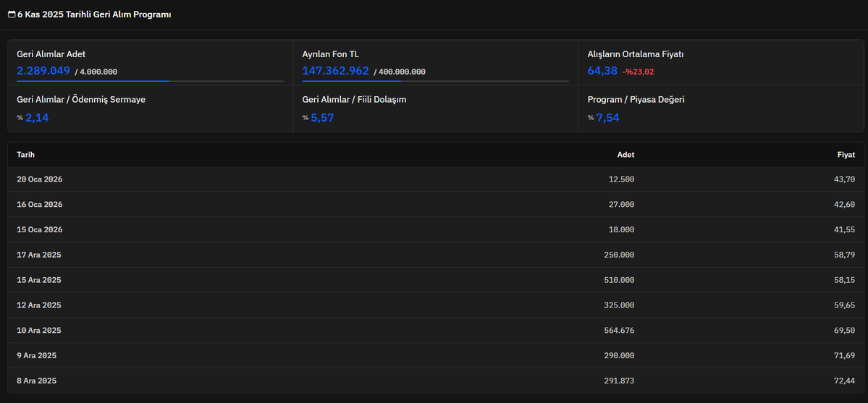Image resolution: width=868 pixels, height=403 pixels.
Task: Click the 58,79 price cell
Action: 843,255
